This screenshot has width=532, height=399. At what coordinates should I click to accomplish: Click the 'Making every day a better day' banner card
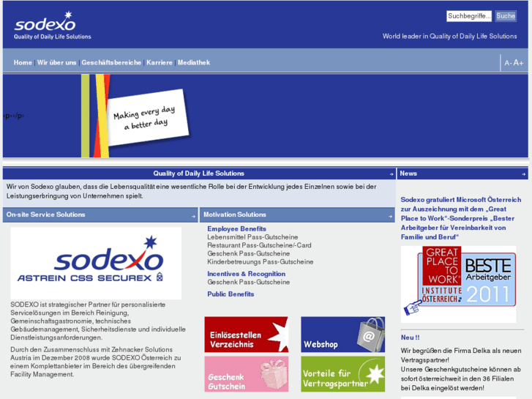[148, 117]
